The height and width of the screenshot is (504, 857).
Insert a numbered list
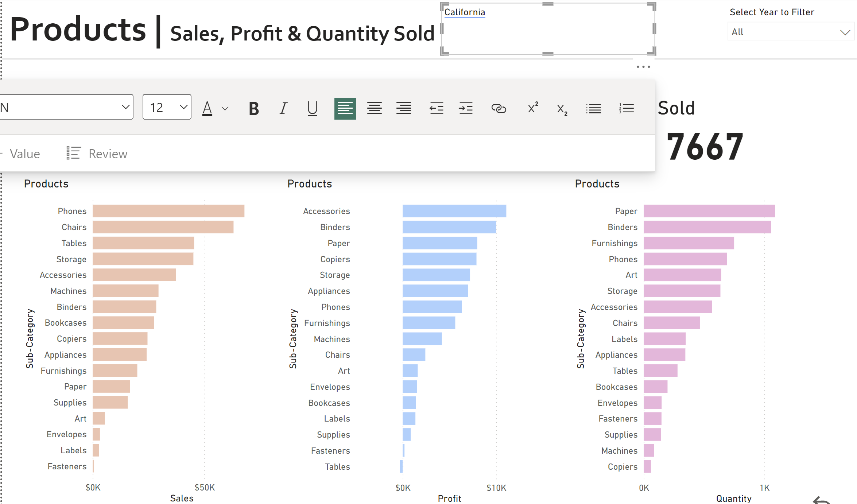[x=626, y=108]
